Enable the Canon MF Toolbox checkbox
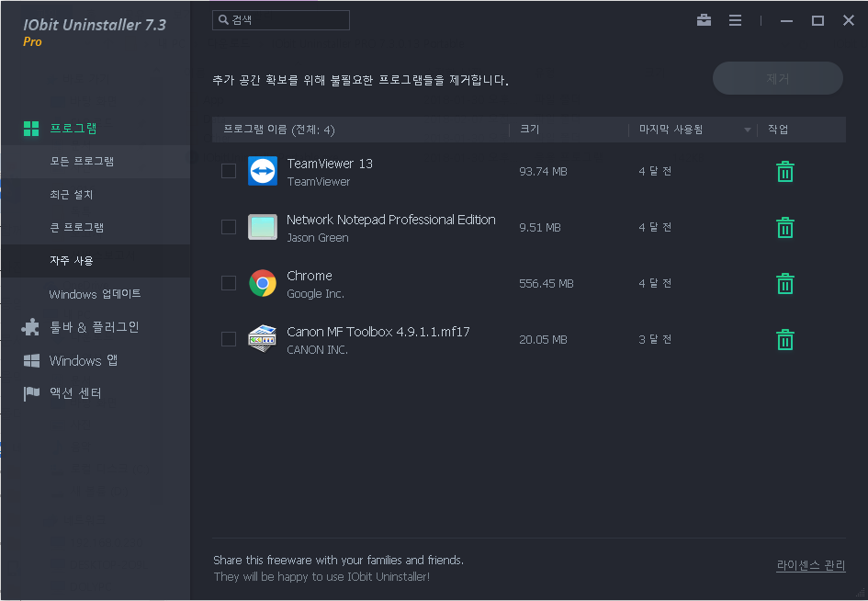The image size is (868, 601). (229, 339)
